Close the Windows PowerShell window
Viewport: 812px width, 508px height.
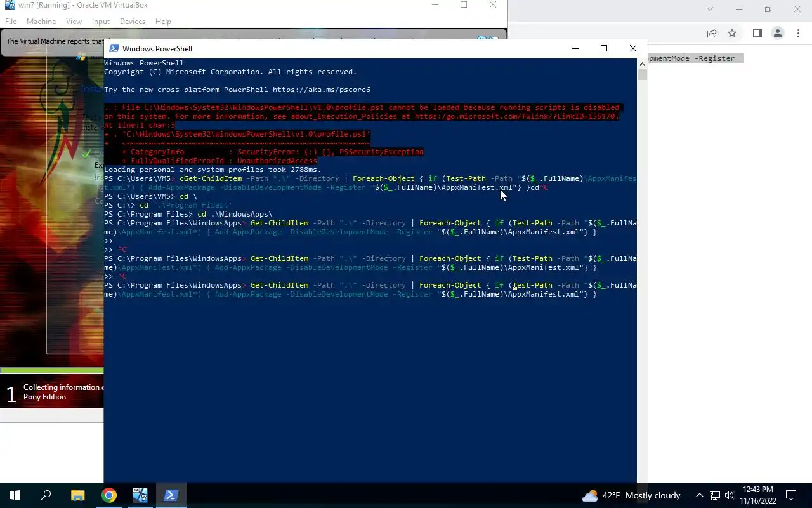click(x=632, y=48)
